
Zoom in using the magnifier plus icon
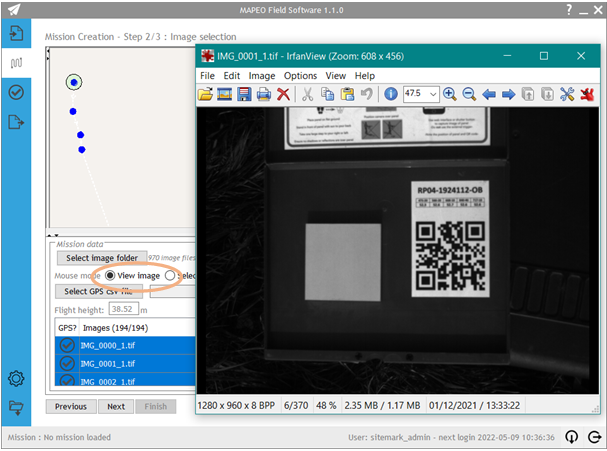(x=449, y=94)
